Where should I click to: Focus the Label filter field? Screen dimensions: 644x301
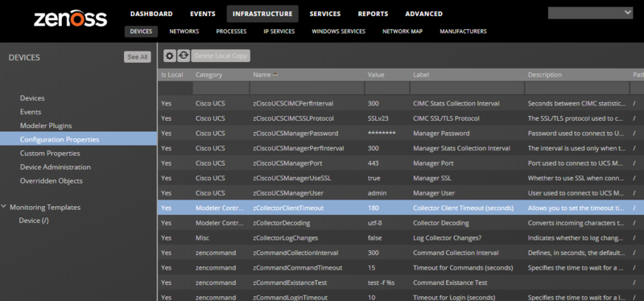(467, 88)
